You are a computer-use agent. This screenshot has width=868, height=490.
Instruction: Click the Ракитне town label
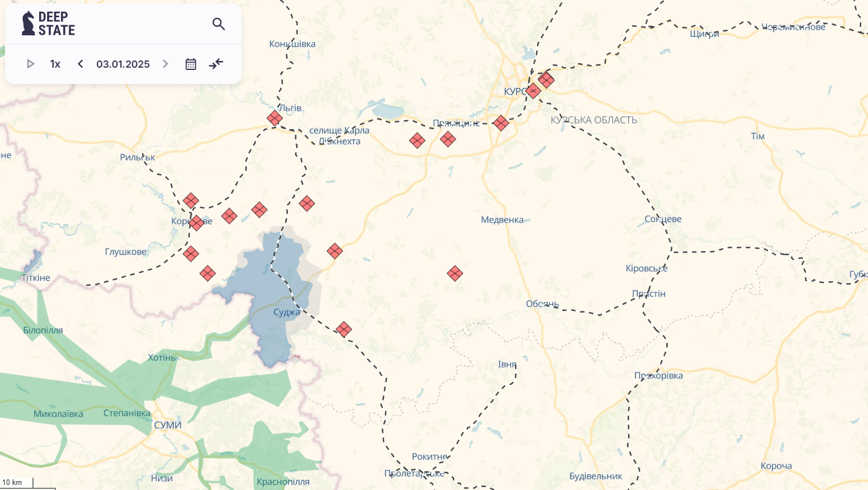(x=430, y=456)
